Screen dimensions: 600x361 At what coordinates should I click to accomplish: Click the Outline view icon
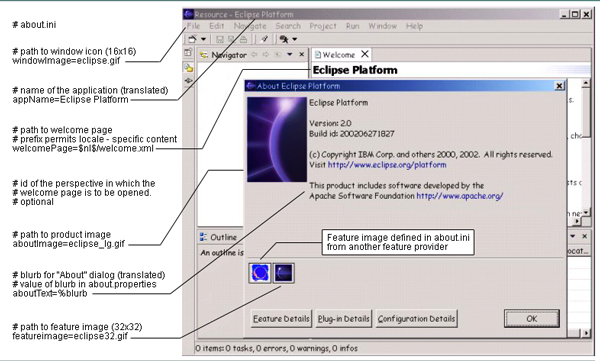pos(204,237)
